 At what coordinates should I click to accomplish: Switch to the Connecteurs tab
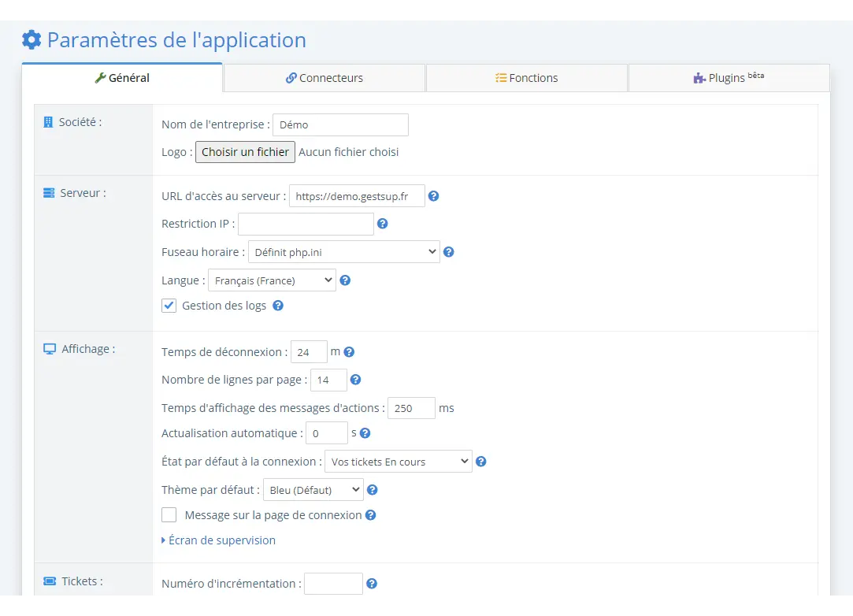324,77
